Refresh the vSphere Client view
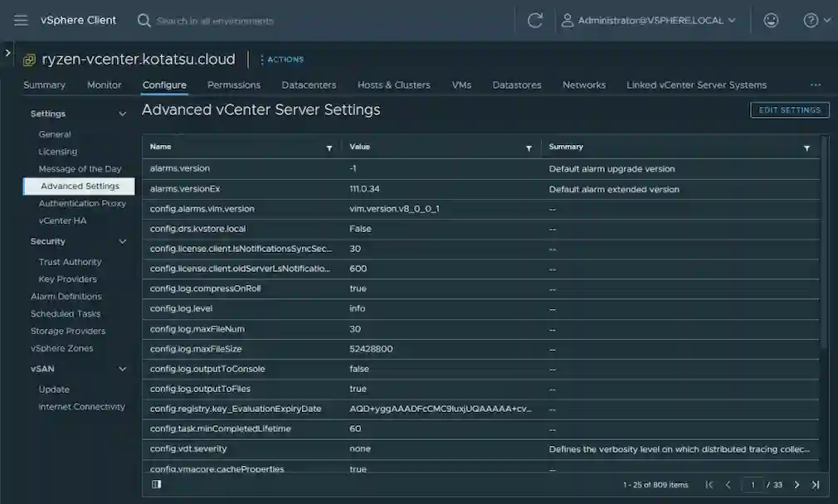Image resolution: width=838 pixels, height=504 pixels. click(535, 20)
